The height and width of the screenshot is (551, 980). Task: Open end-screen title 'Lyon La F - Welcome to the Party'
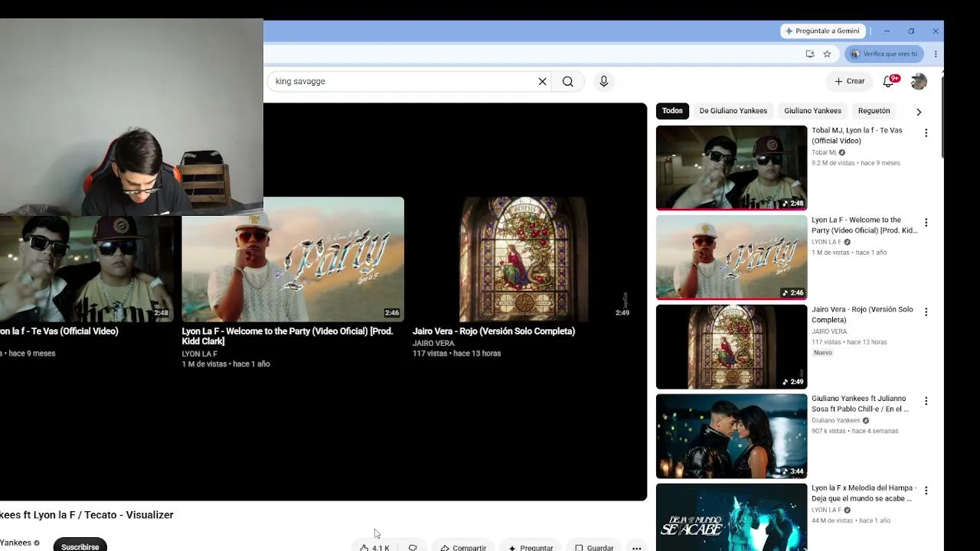(x=287, y=336)
